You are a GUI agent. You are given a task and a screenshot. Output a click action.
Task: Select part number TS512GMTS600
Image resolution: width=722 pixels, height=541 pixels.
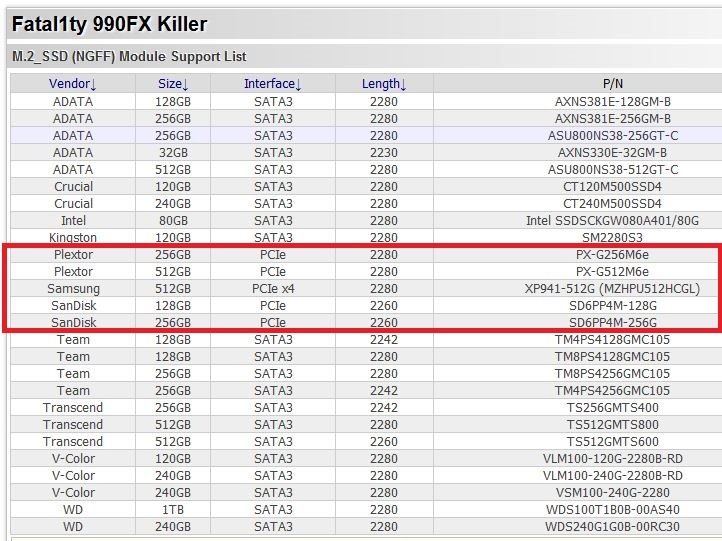pos(612,442)
